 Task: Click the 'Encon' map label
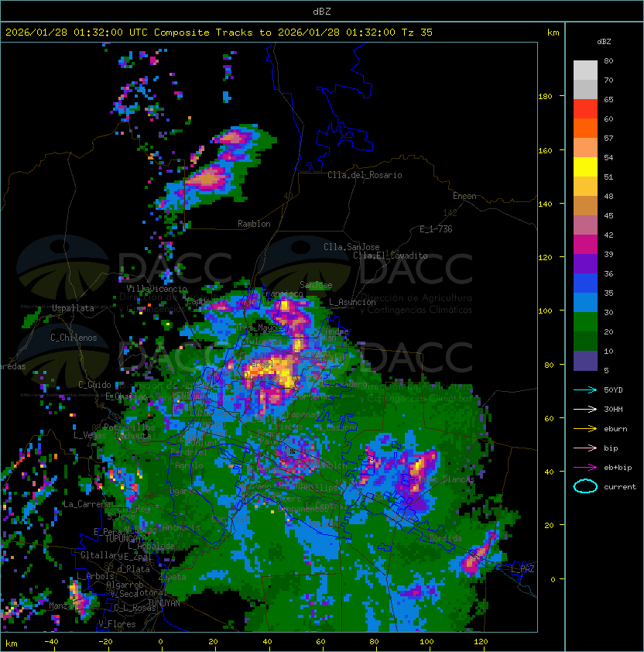point(464,196)
